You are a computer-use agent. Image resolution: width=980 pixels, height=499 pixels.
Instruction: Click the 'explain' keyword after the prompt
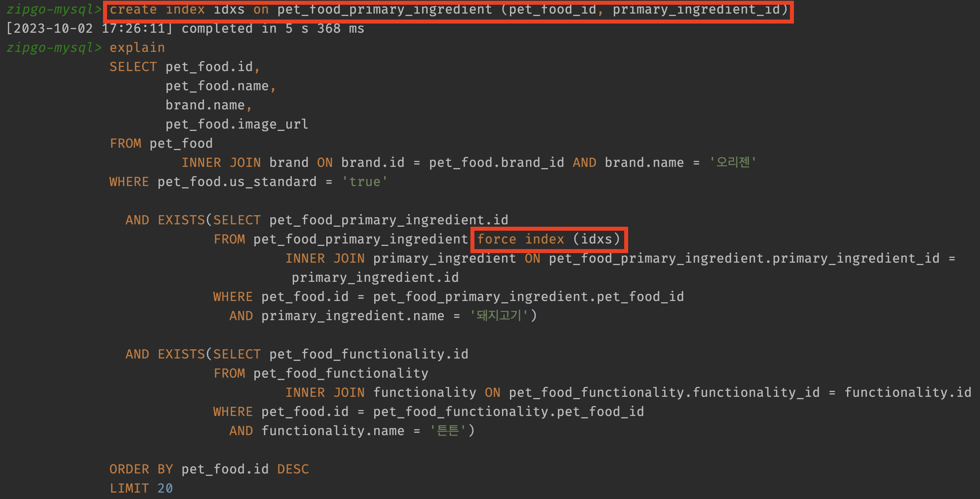[x=137, y=48]
